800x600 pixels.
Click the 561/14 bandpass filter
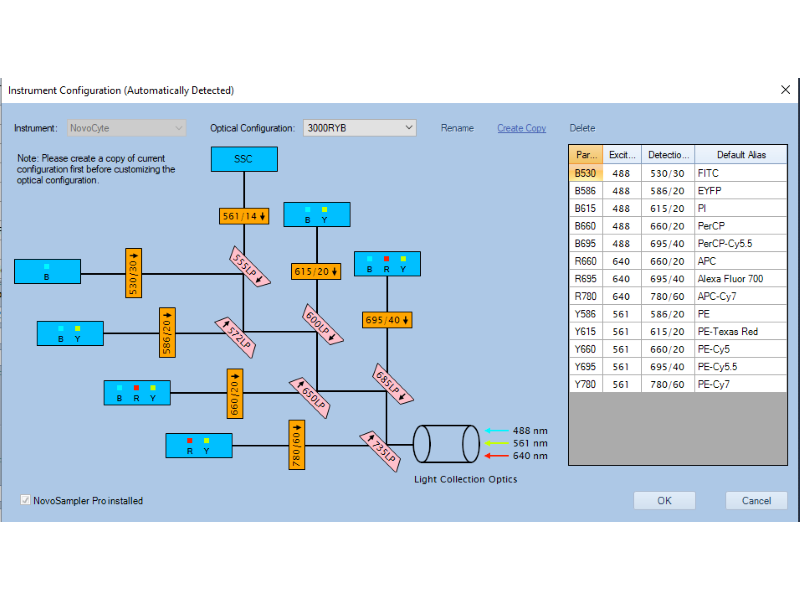pyautogui.click(x=244, y=216)
